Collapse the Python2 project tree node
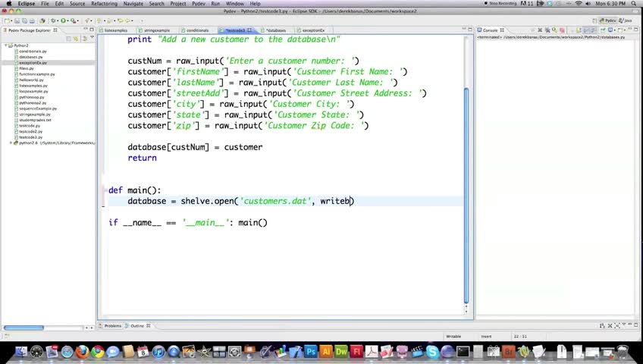Viewport: 643px width, 364px height. pos(6,45)
